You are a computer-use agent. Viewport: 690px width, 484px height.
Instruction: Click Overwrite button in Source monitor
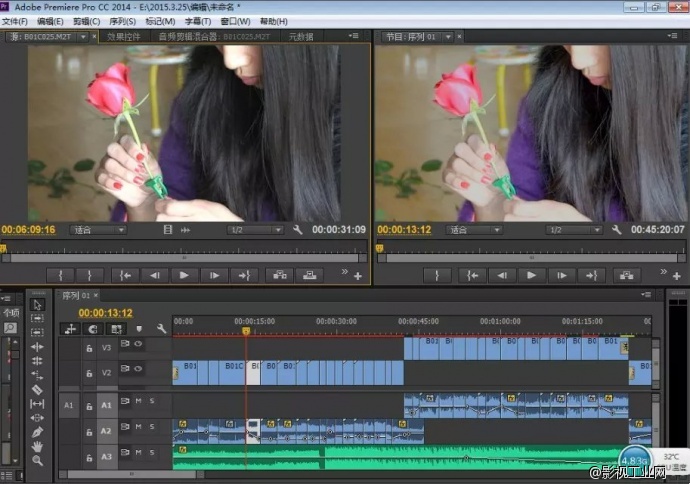click(309, 275)
